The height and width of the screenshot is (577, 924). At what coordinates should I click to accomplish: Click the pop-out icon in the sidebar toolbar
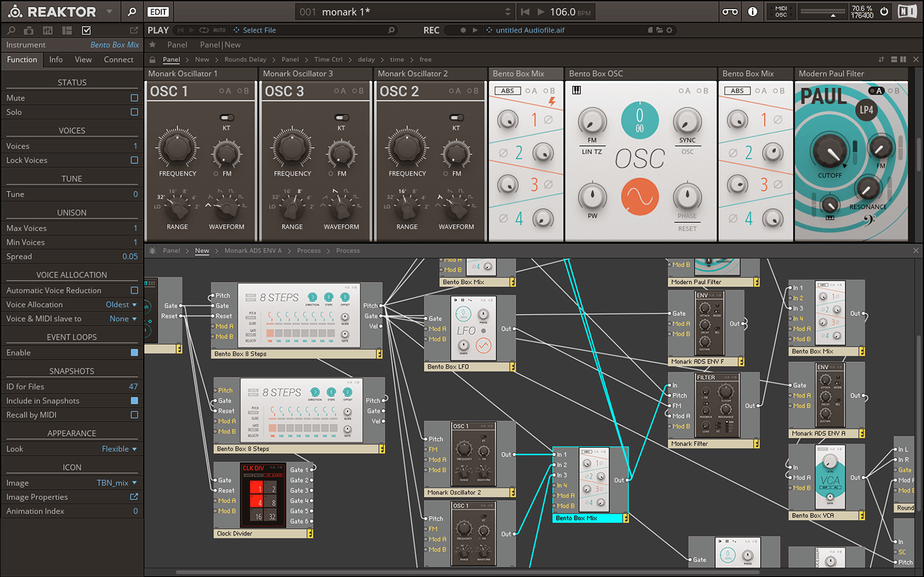click(134, 30)
